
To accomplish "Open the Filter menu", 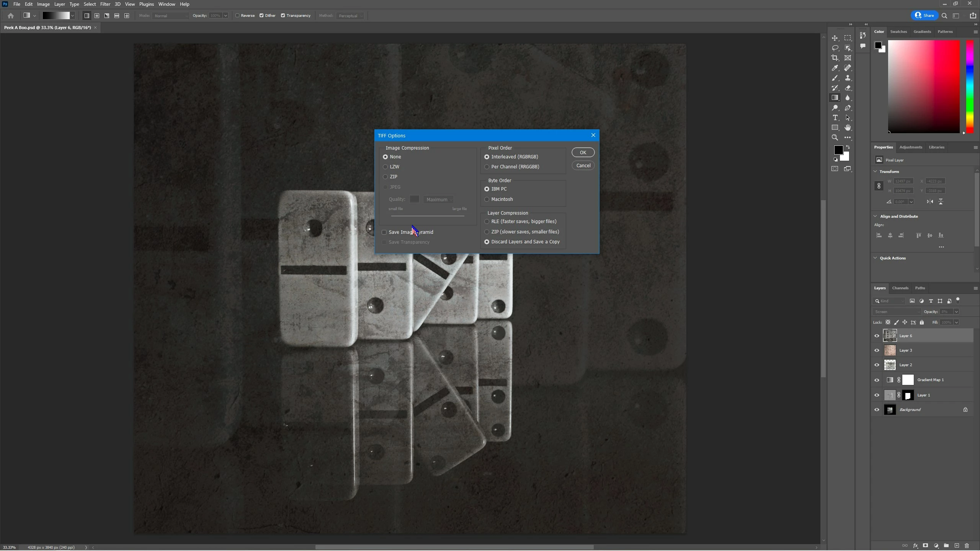I will coord(105,4).
